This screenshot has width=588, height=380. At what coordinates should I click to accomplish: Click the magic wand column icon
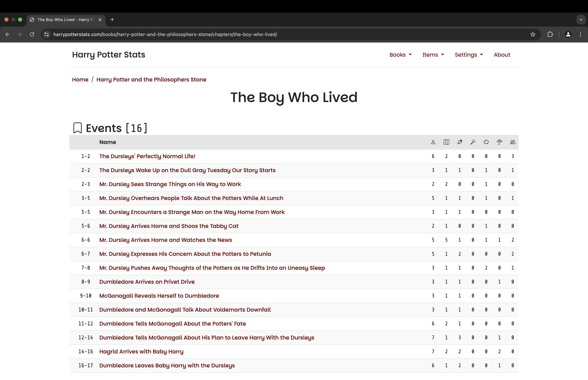pos(473,142)
